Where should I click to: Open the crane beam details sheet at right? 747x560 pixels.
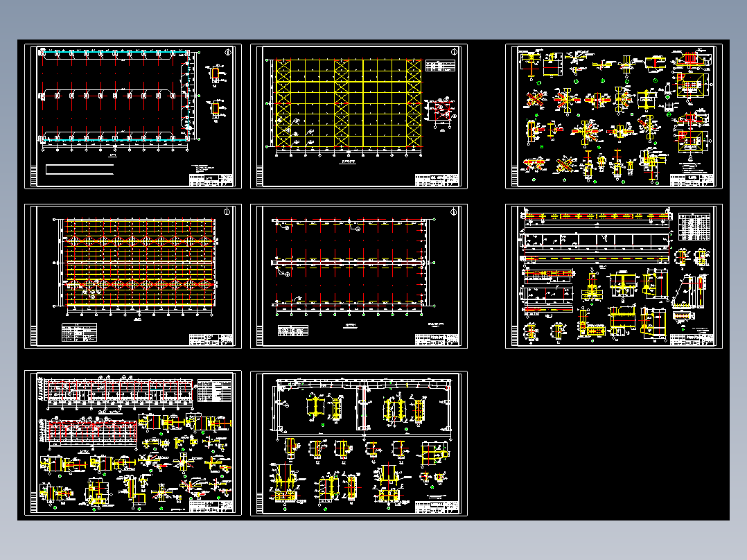pyautogui.click(x=614, y=276)
